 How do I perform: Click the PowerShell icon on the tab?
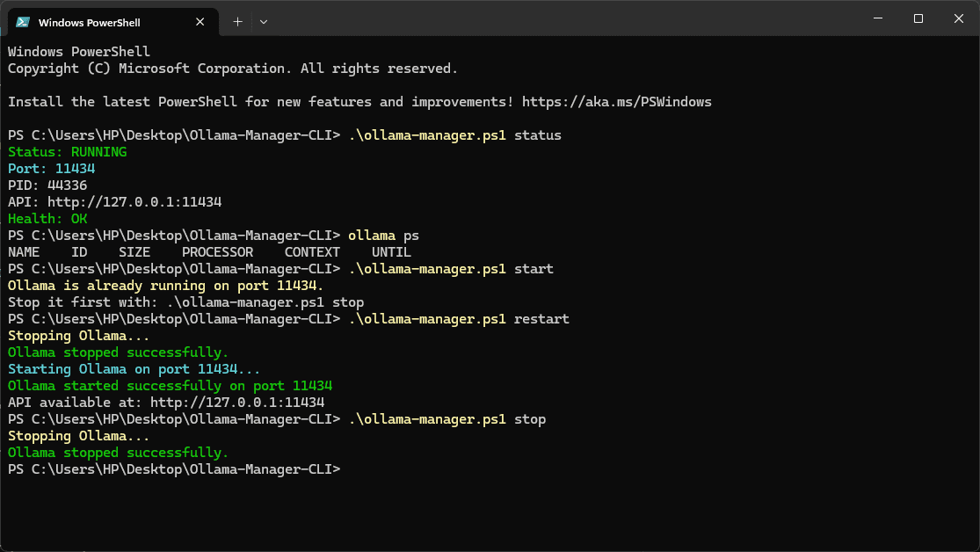point(22,22)
